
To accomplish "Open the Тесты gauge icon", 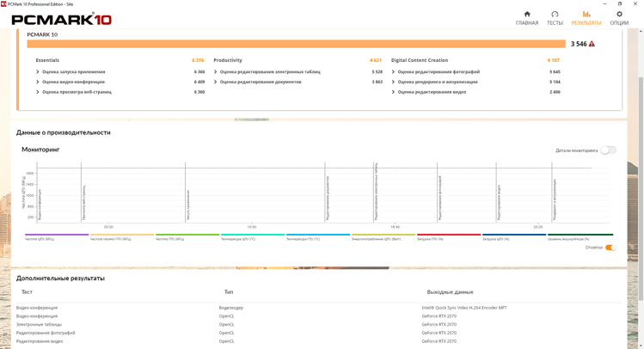I will tap(555, 14).
